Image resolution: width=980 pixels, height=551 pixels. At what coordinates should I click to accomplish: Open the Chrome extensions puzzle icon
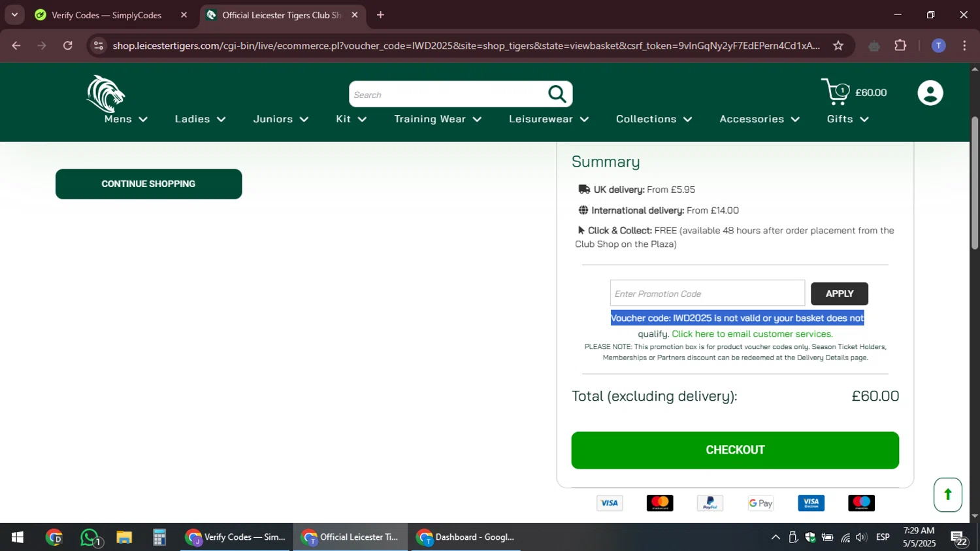pyautogui.click(x=900, y=46)
